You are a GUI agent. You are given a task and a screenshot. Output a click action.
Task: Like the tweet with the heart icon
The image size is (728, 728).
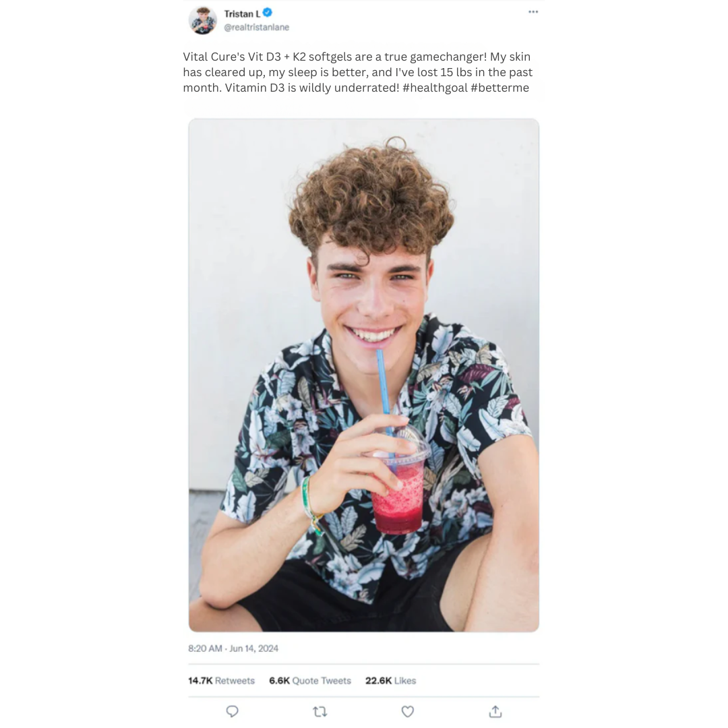coord(408,711)
